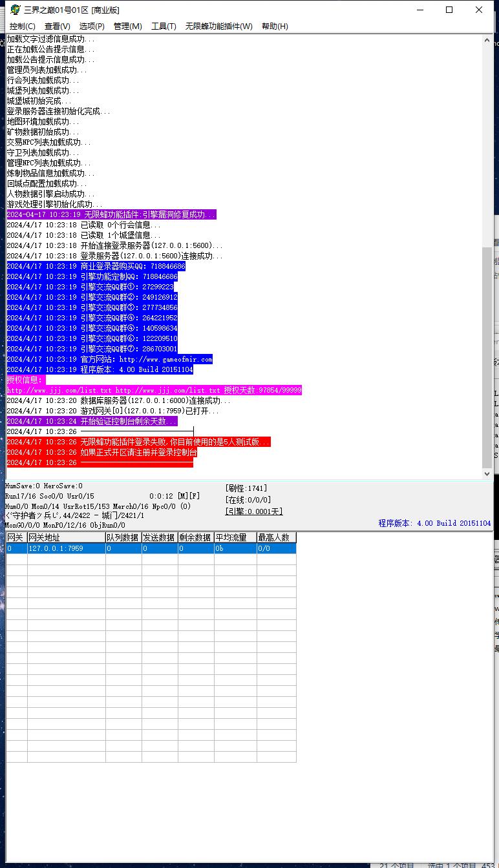Screen dimensions: 499x868
Task: Click the 管理员列表加载成功 log line
Action: pos(47,70)
